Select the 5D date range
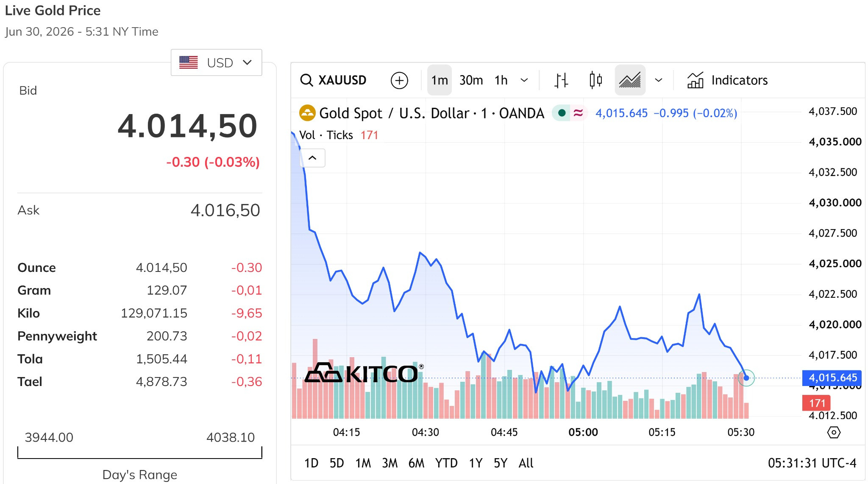Image resolution: width=868 pixels, height=484 pixels. click(x=337, y=463)
